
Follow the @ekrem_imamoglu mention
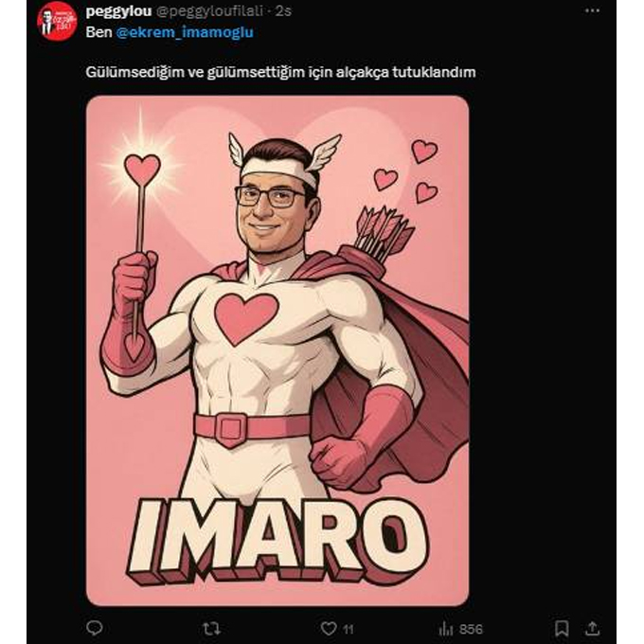(x=185, y=32)
